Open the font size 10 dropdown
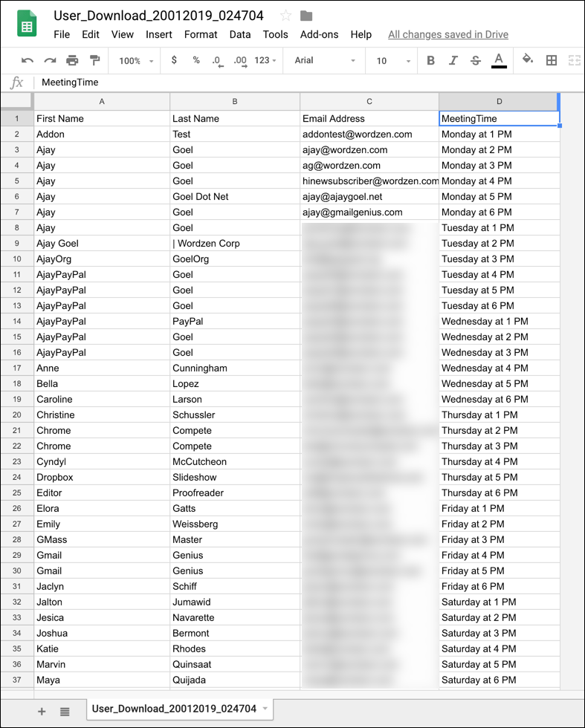 point(392,61)
